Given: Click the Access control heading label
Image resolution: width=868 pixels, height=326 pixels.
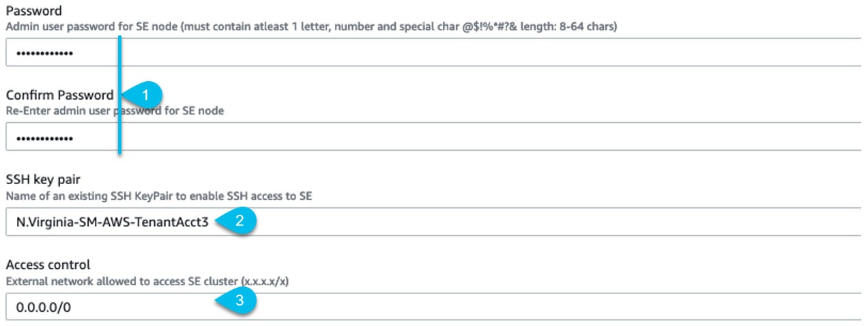Looking at the screenshot, I should point(48,265).
